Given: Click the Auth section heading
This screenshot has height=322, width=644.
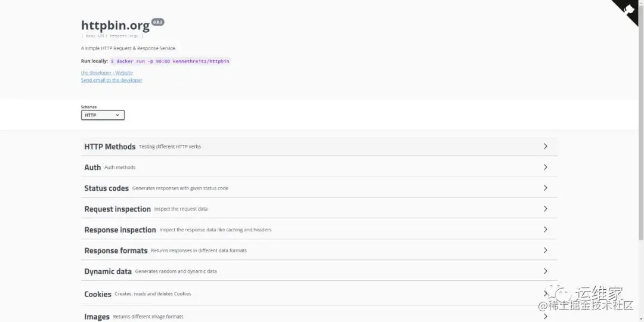Looking at the screenshot, I should [92, 167].
